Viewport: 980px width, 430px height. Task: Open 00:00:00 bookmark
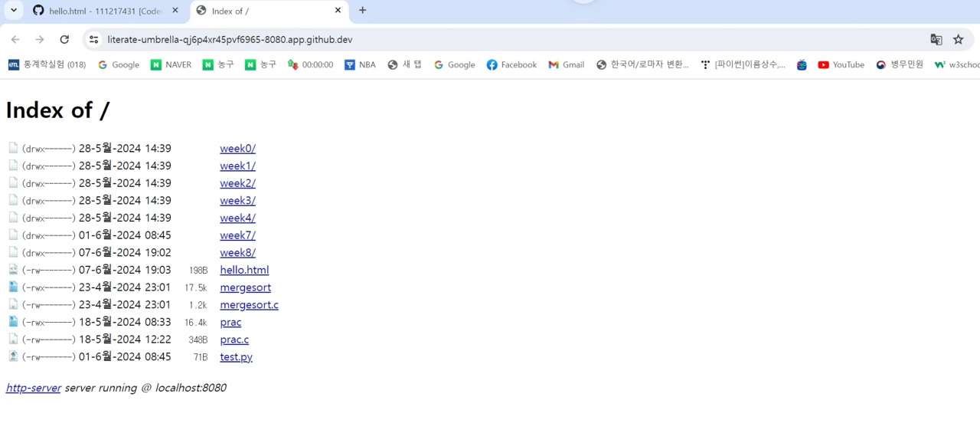(x=310, y=65)
